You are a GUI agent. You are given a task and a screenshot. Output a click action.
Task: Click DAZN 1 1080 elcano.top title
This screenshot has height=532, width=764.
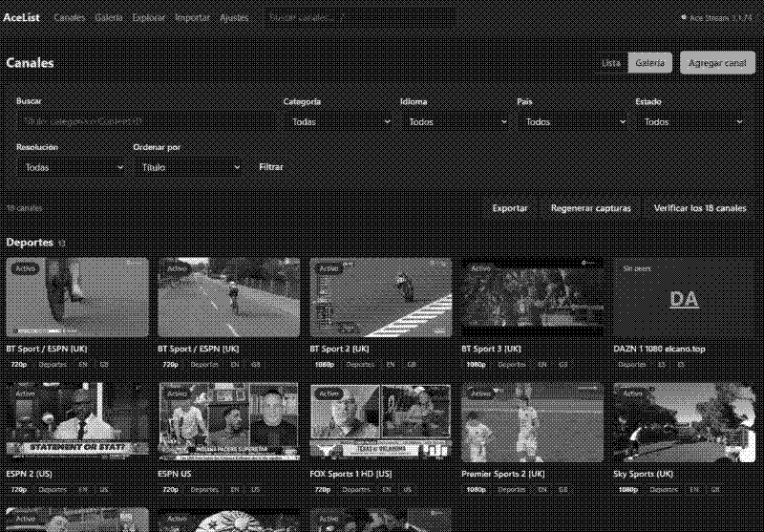659,349
